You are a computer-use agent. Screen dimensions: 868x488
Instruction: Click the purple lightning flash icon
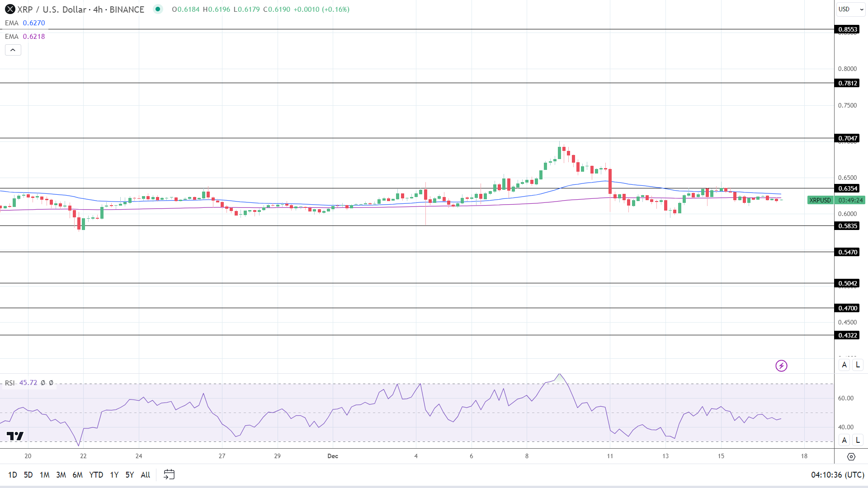pos(781,366)
